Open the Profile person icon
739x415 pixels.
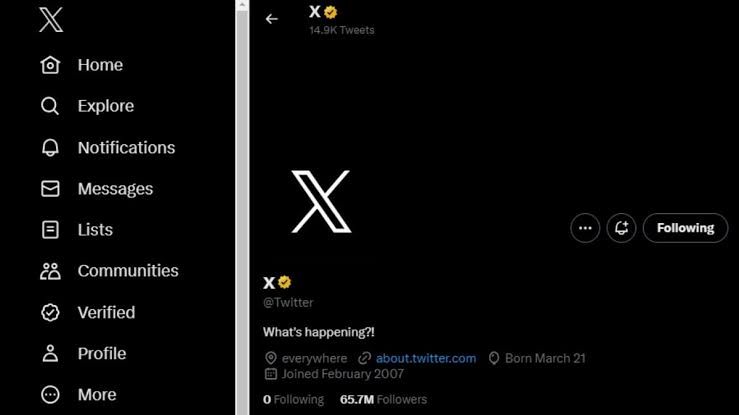click(50, 353)
